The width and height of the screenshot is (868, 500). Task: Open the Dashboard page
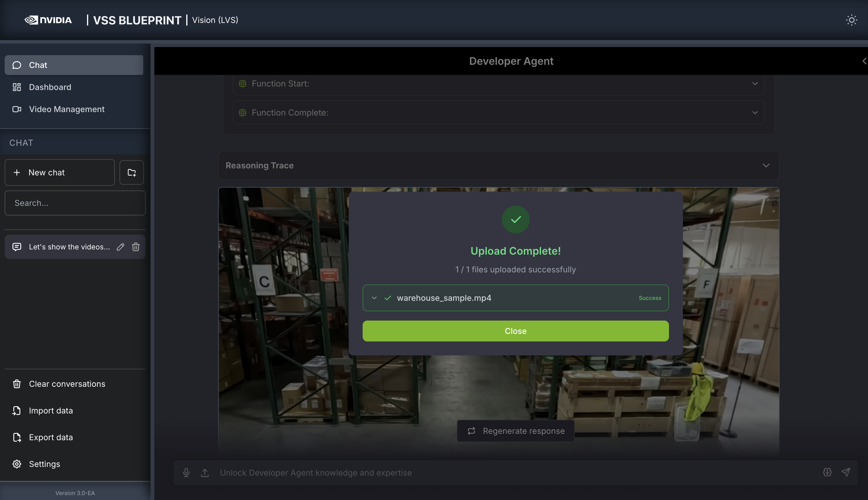click(x=50, y=87)
